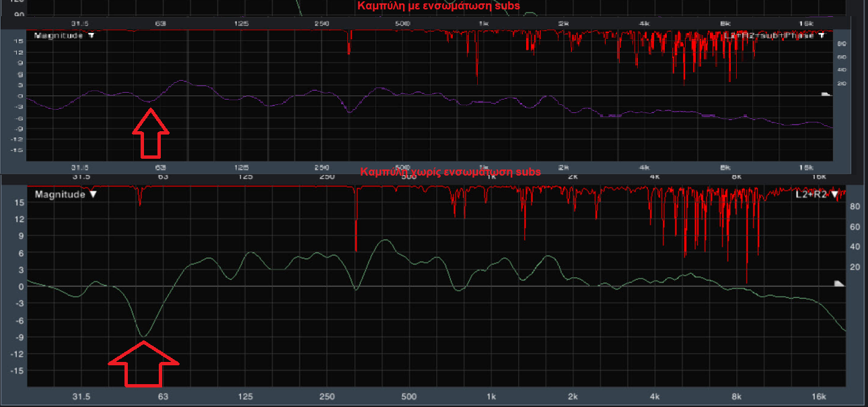The width and height of the screenshot is (868, 407).
Task: Click the white threshold marker on the lower plot
Action: coord(838,284)
